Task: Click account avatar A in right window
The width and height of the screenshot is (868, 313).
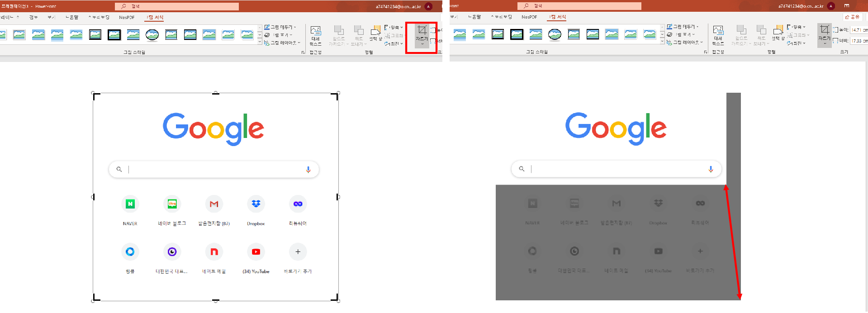Action: (x=831, y=6)
